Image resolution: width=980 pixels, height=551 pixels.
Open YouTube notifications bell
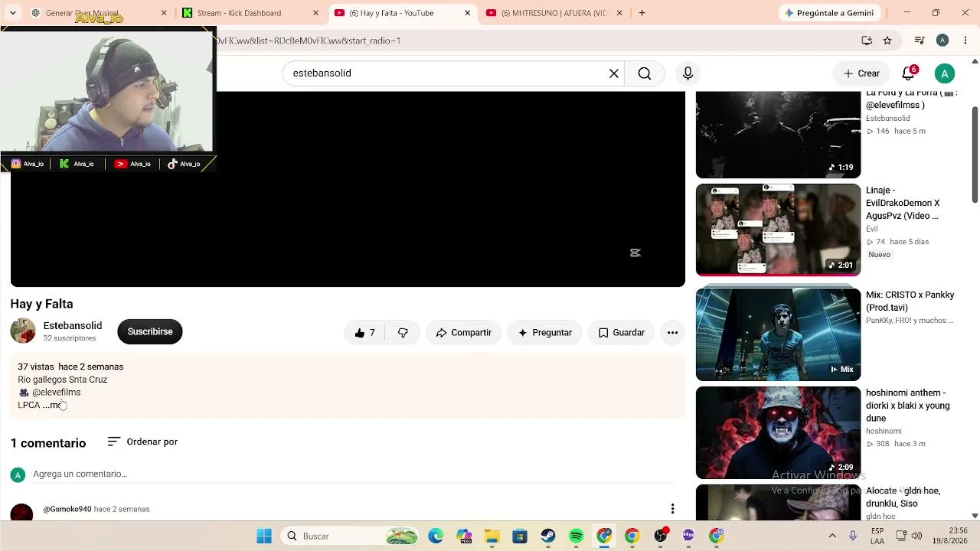908,73
